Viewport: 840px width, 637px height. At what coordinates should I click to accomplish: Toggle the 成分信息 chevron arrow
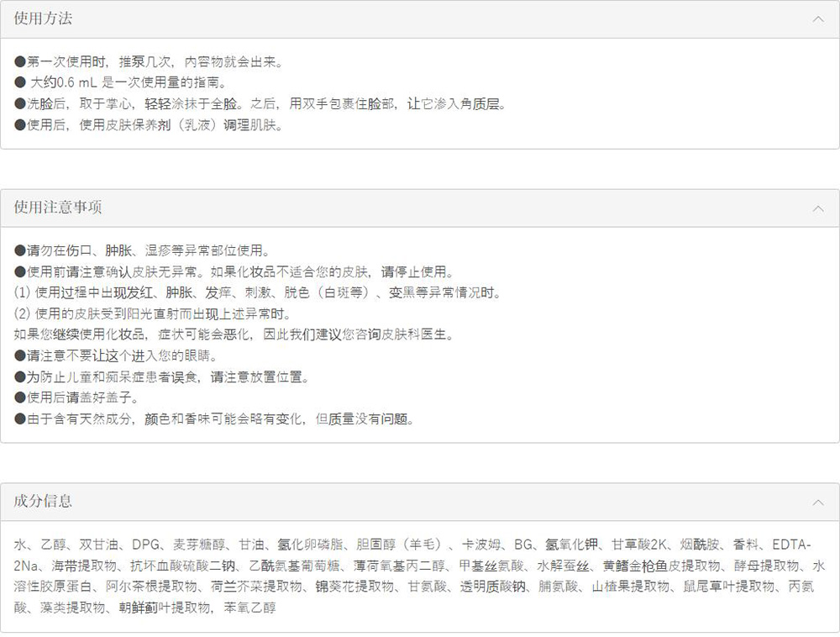coord(818,502)
